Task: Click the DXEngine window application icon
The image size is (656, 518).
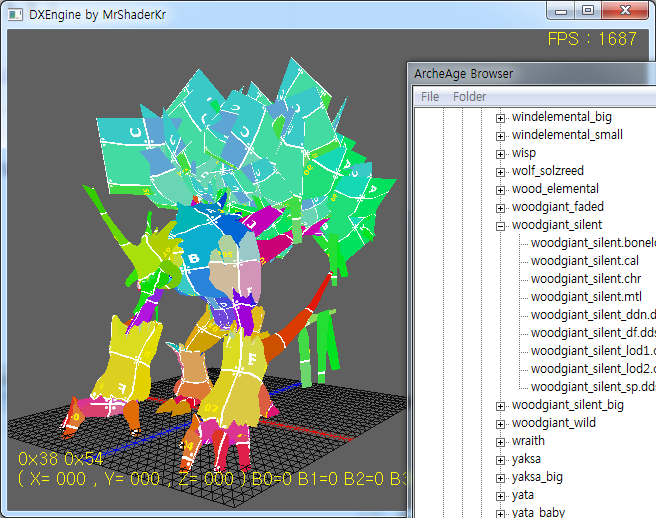Action: coord(15,15)
